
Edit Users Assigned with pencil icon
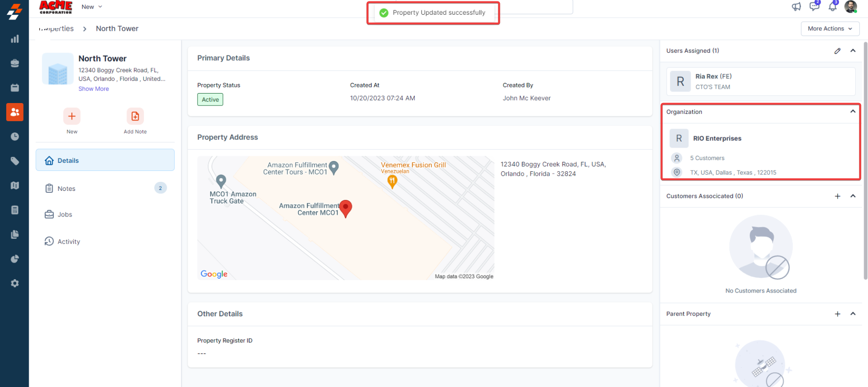pyautogui.click(x=838, y=51)
